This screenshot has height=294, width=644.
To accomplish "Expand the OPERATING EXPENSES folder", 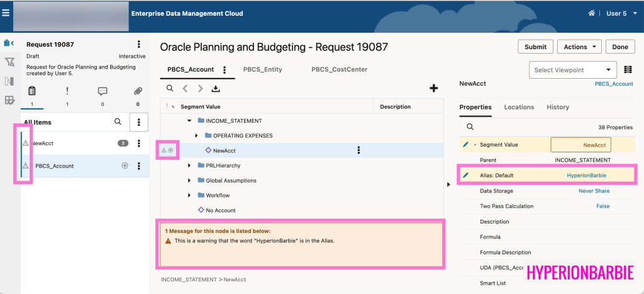I will [x=196, y=135].
